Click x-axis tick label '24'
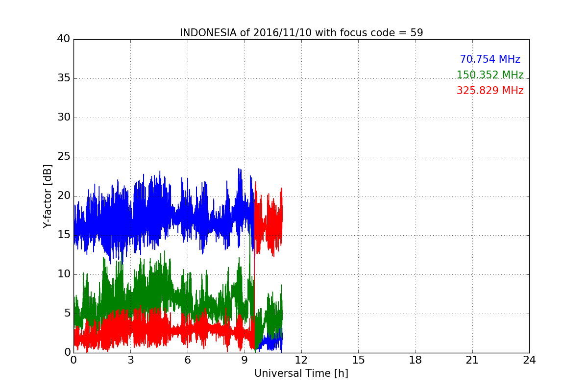 (x=529, y=360)
